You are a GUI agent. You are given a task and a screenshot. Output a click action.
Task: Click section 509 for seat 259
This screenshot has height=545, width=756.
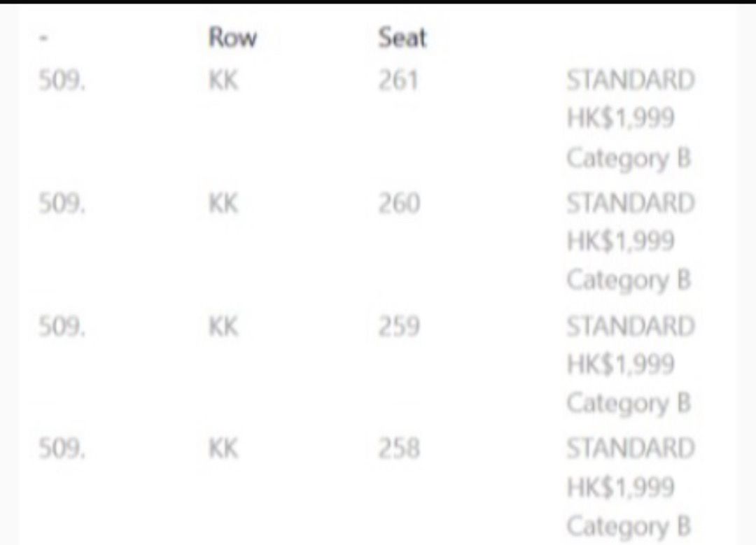(61, 326)
